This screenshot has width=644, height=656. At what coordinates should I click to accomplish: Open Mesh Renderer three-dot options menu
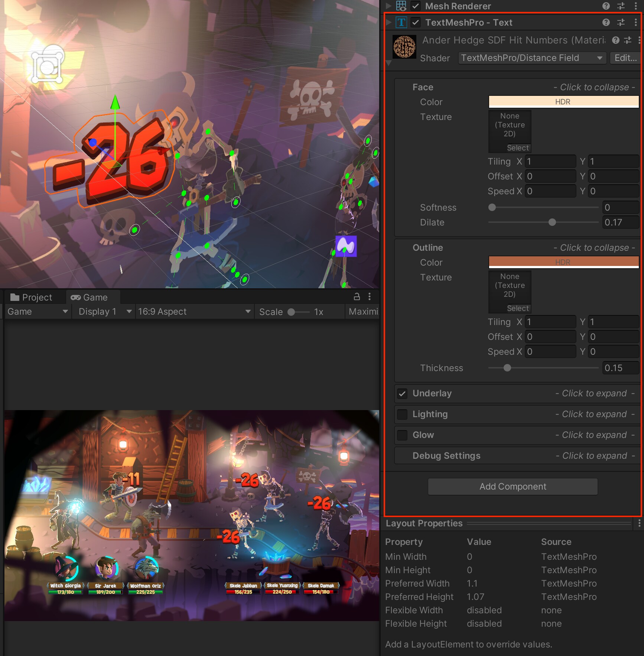coord(635,6)
